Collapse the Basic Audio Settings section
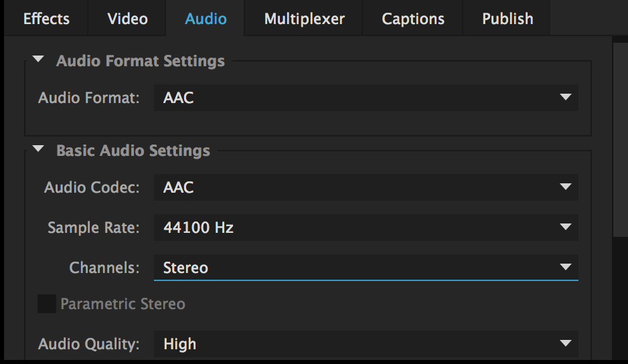 (x=38, y=149)
